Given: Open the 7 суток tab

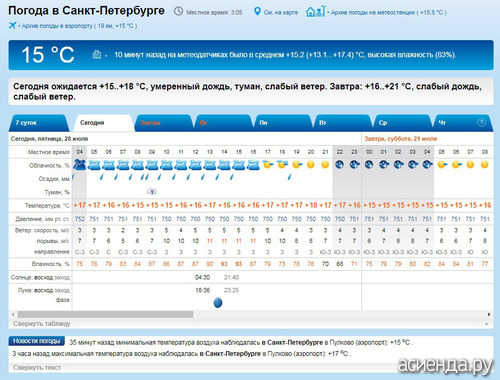Looking at the screenshot, I should [38, 123].
